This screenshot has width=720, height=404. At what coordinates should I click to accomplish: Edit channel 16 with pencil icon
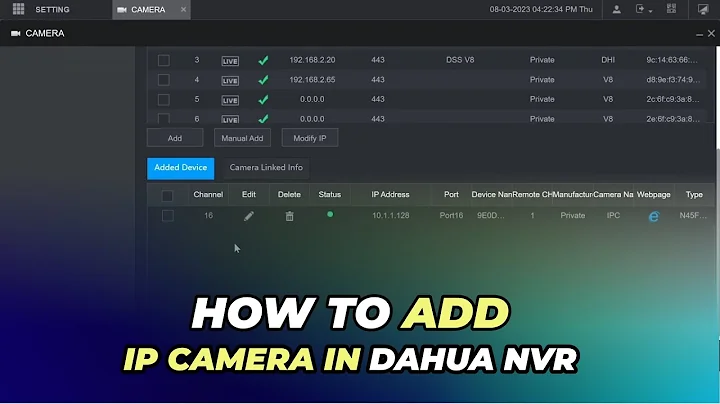tap(249, 216)
